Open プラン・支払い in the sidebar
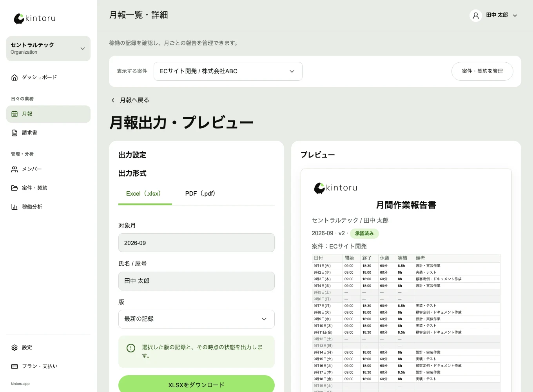Image resolution: width=533 pixels, height=392 pixels. (x=48, y=366)
